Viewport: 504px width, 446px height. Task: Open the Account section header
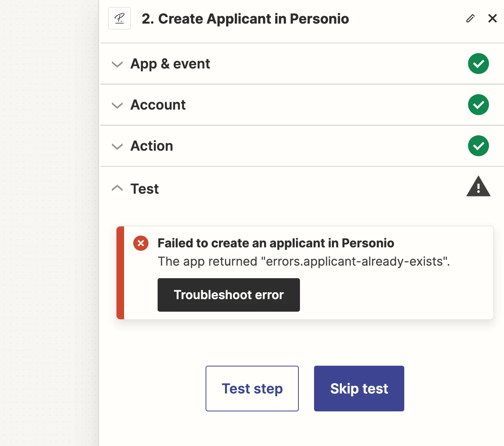(x=302, y=105)
